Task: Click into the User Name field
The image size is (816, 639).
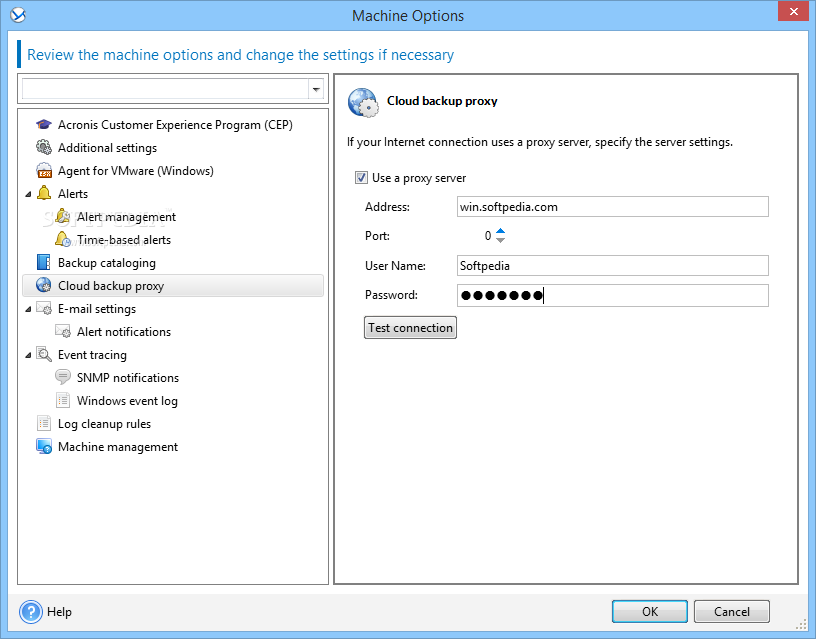Action: pos(613,265)
